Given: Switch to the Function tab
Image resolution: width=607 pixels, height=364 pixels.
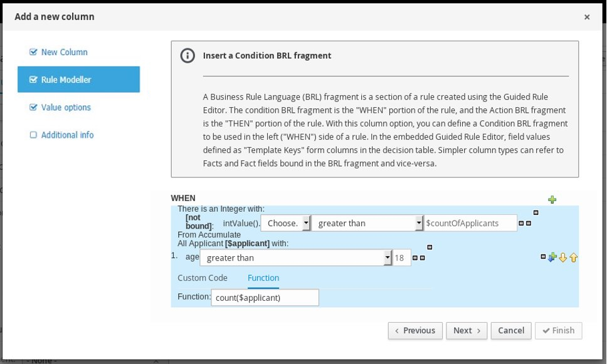Looking at the screenshot, I should (x=263, y=278).
